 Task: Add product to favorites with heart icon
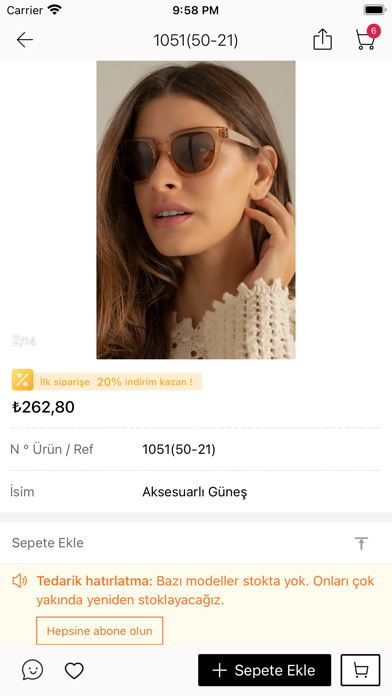click(74, 670)
